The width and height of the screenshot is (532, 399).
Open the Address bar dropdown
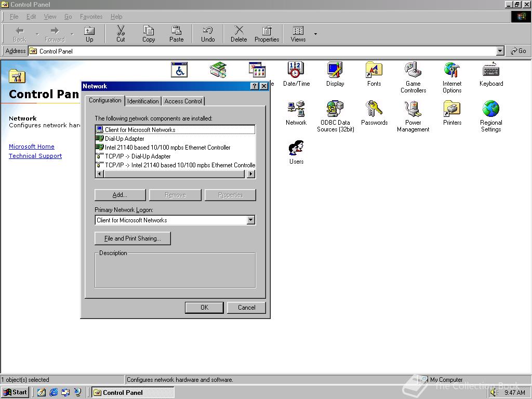[x=500, y=51]
